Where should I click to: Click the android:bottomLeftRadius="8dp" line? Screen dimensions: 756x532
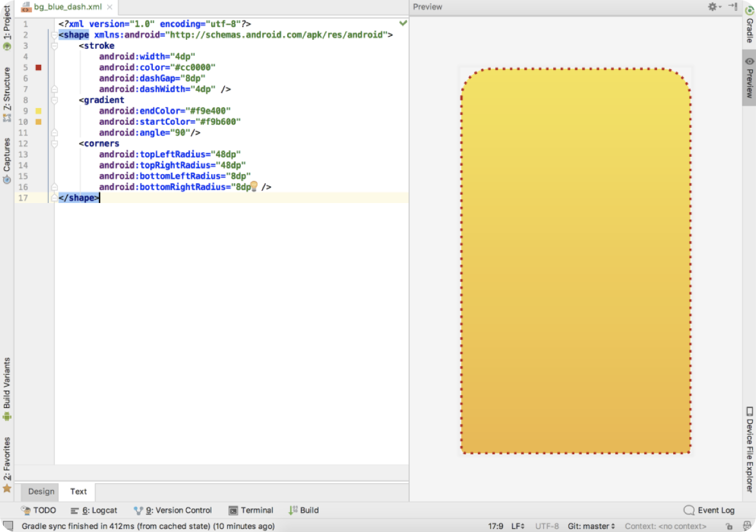(175, 176)
